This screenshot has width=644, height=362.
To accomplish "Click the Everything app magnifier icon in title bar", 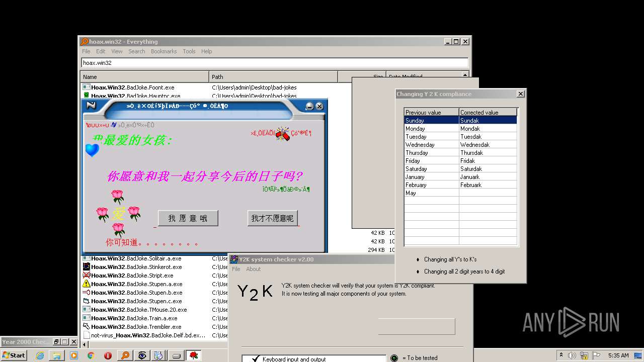I will click(x=85, y=42).
